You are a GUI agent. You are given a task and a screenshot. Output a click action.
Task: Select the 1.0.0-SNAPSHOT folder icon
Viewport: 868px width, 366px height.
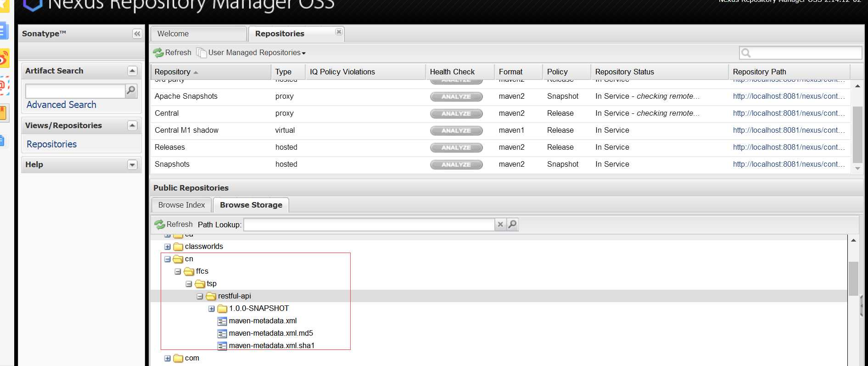point(222,309)
